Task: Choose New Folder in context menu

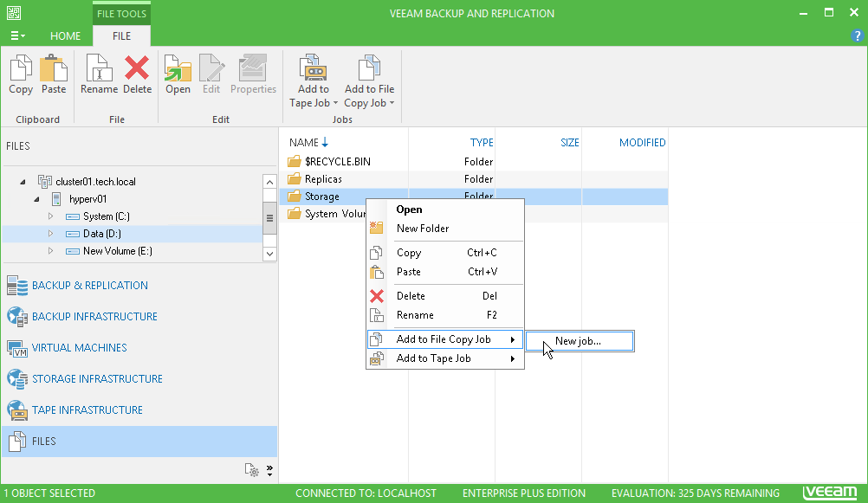Action: point(445,228)
